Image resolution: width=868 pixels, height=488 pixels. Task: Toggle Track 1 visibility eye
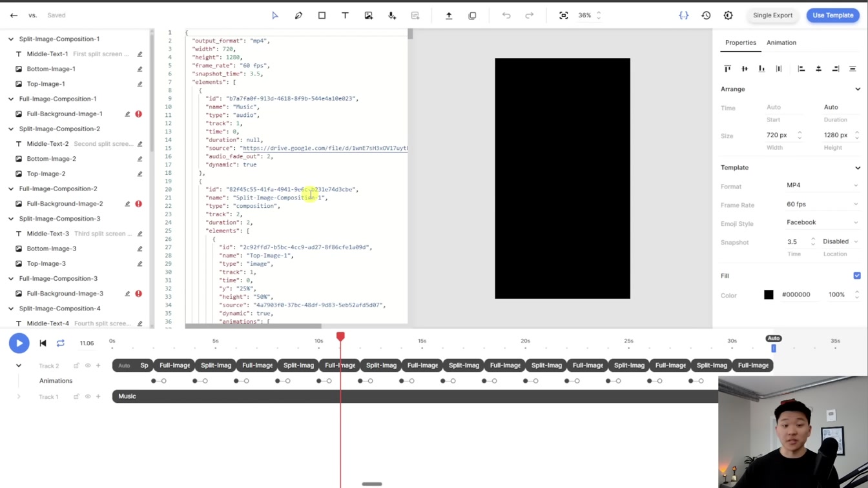pos(88,397)
